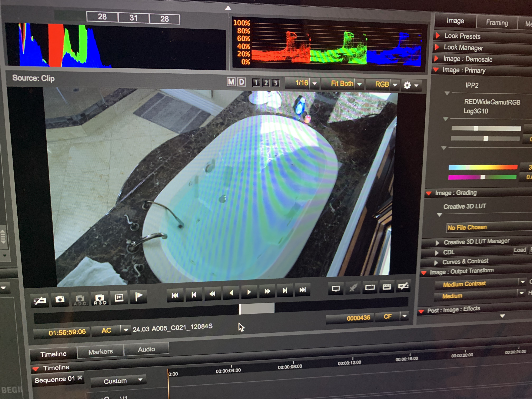Expand the Look Manager section
The width and height of the screenshot is (532, 399).
pos(437,47)
